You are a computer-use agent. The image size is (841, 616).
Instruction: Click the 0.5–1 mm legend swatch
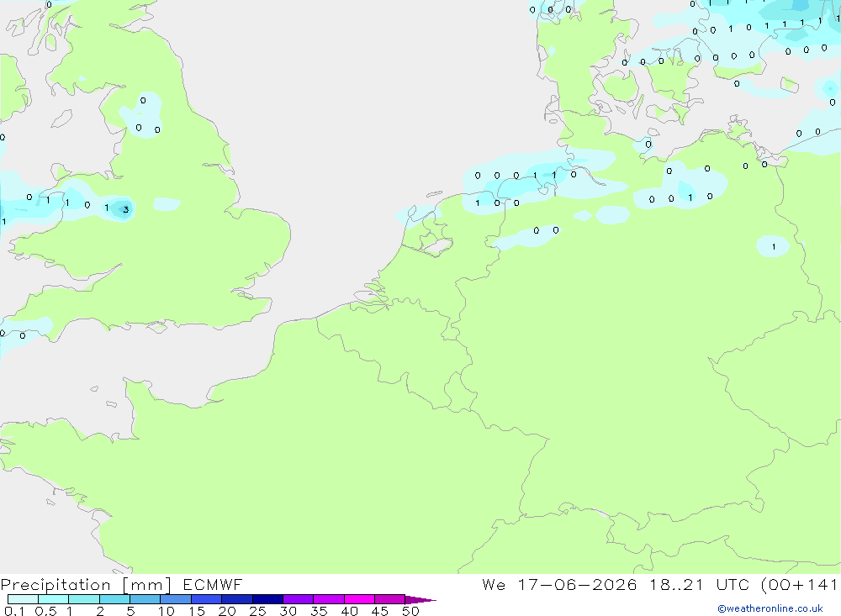(53, 599)
